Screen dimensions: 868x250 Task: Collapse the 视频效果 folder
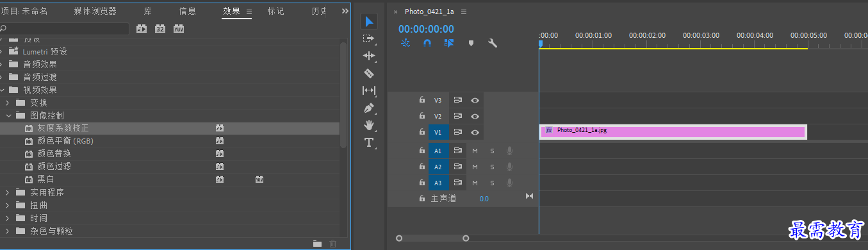[2, 90]
